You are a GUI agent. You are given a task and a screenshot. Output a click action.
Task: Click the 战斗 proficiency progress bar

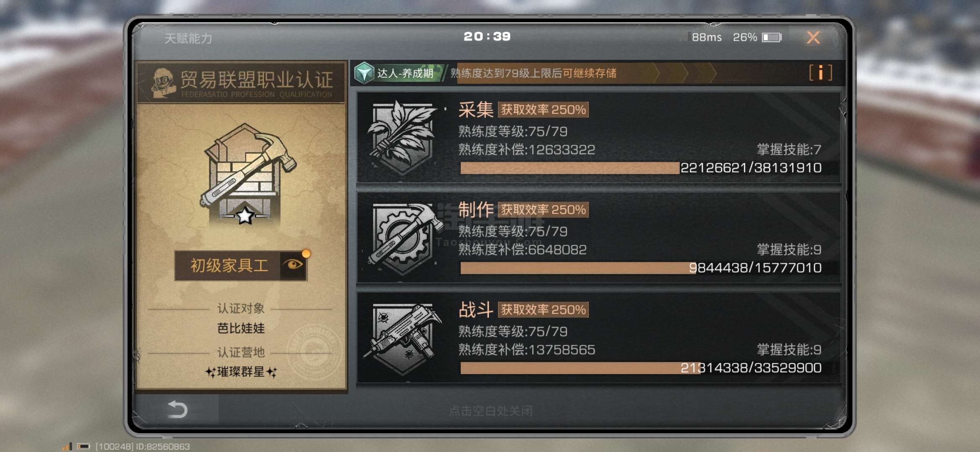(641, 368)
